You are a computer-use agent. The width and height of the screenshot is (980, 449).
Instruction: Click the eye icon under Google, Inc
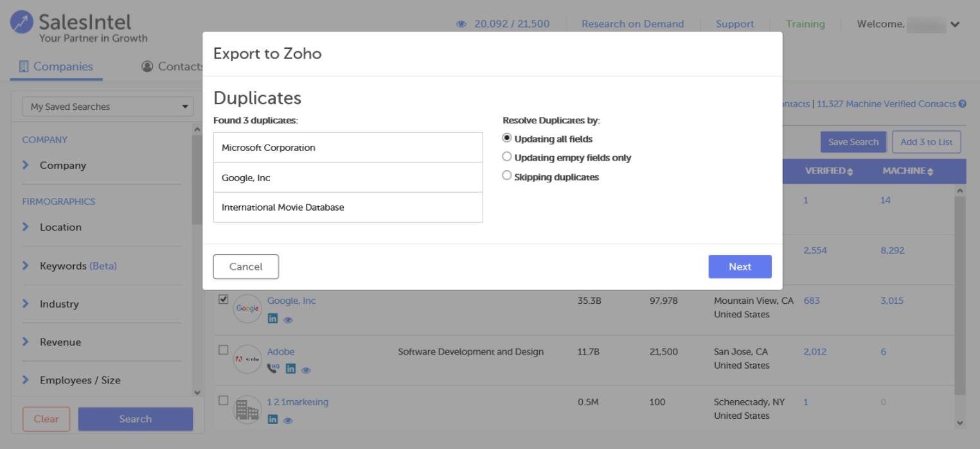click(x=288, y=319)
